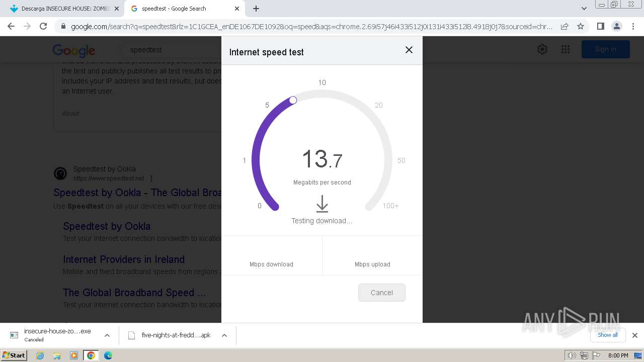644x362 pixels.
Task: Reload the current page
Action: pyautogui.click(x=43, y=26)
